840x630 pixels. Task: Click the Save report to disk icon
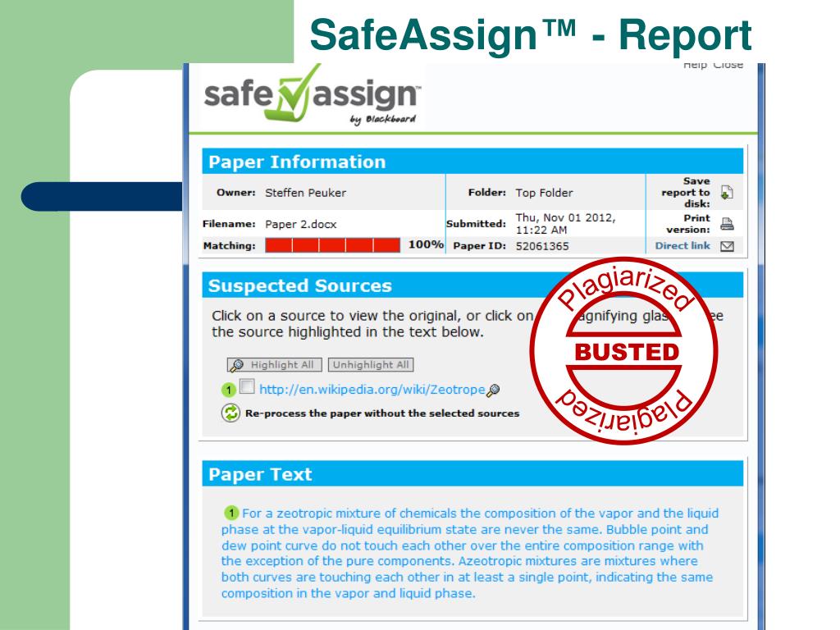pos(727,192)
